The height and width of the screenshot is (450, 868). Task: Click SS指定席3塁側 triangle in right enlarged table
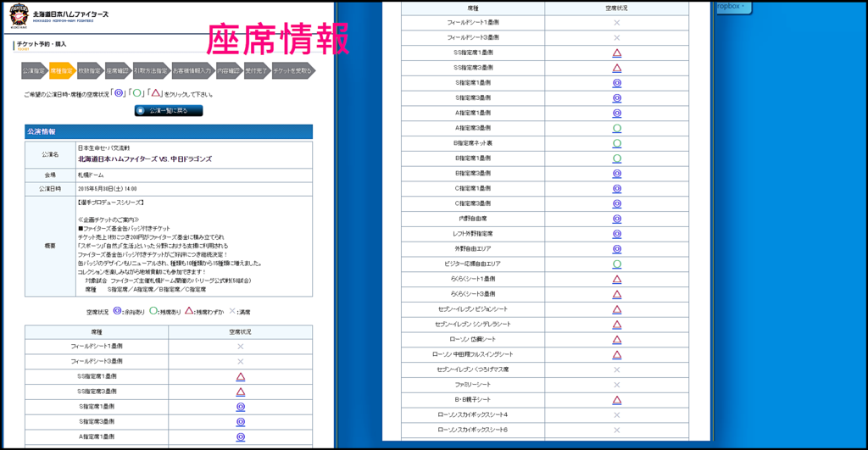[617, 68]
